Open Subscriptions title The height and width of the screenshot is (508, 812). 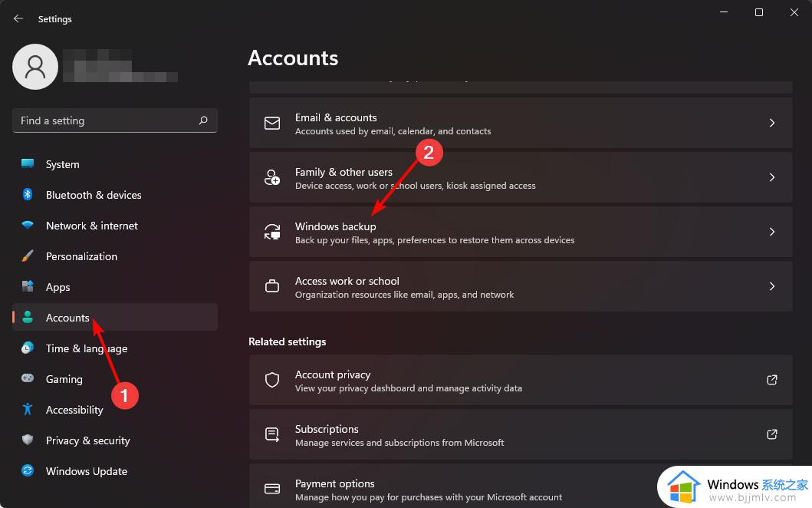327,429
